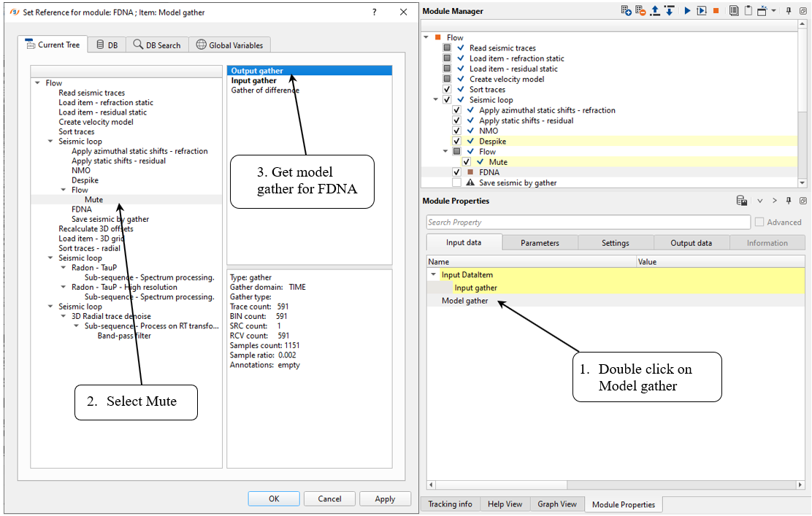Click the Search Property input field
Screen dimensions: 812x516
click(588, 223)
